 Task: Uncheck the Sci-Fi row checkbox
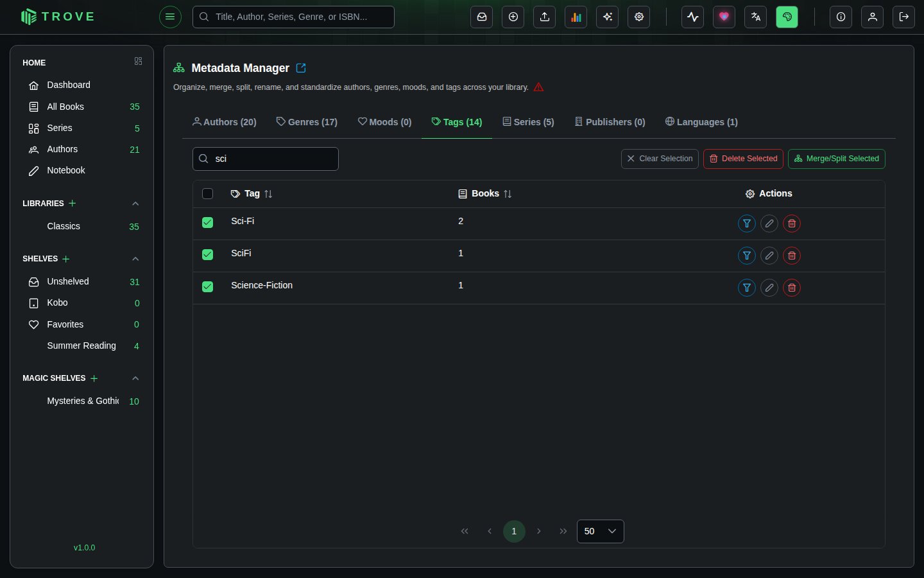[x=207, y=222]
